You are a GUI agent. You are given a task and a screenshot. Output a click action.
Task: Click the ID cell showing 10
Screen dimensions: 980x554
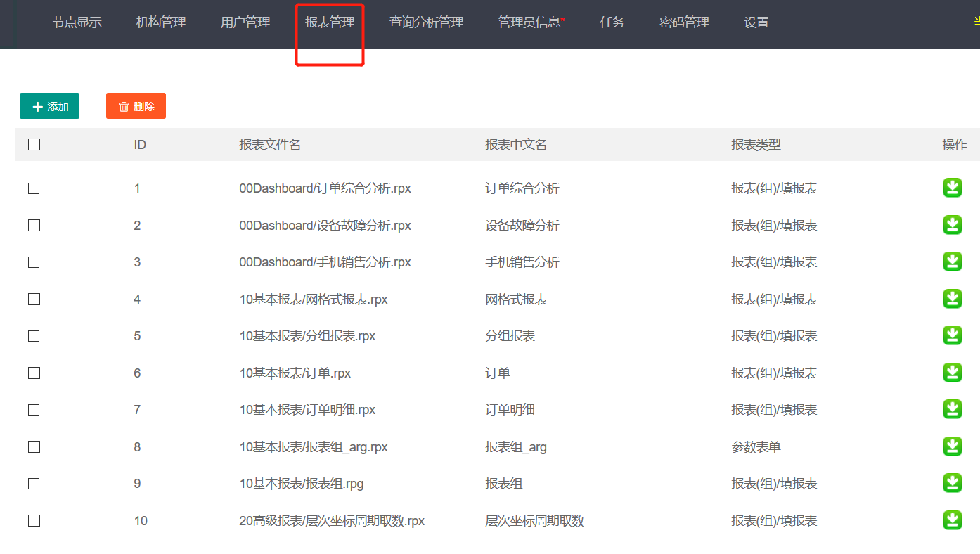(141, 521)
